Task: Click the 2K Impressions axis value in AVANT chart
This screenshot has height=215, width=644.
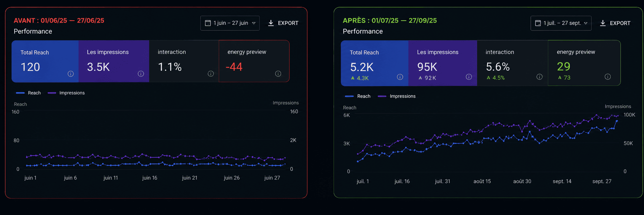Action: tap(293, 140)
